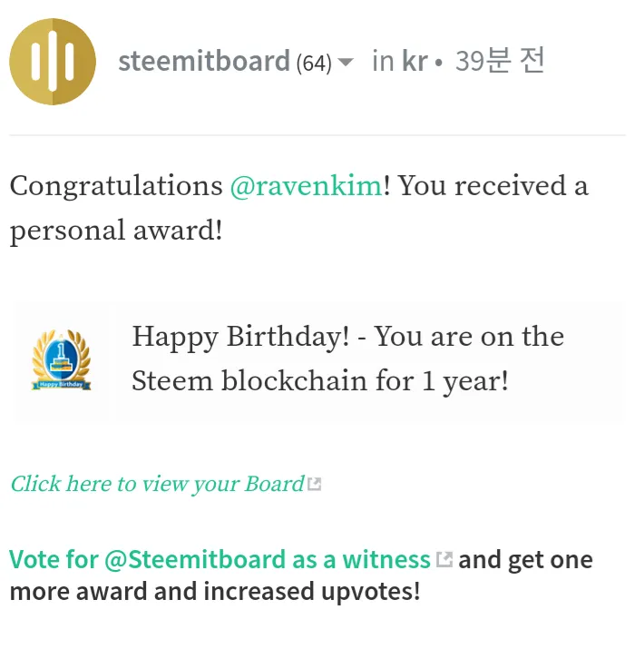Viewport: 644px width, 649px height.
Task: Expand the dropdown arrow beside steemitboard
Action: pyautogui.click(x=346, y=63)
